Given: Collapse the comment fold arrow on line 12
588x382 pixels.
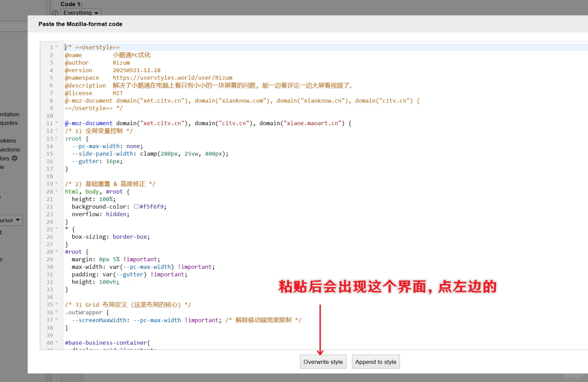Looking at the screenshot, I should [57, 131].
